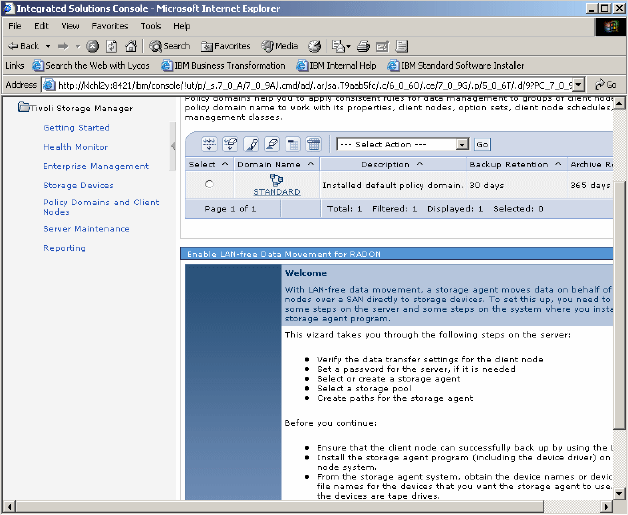
Task: Open the Edit menu
Action: 41,26
